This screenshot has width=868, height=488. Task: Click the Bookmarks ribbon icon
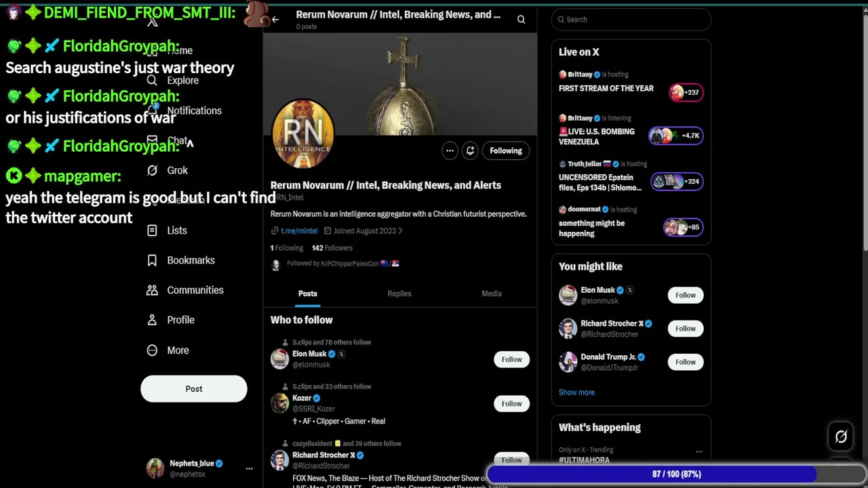click(x=152, y=260)
